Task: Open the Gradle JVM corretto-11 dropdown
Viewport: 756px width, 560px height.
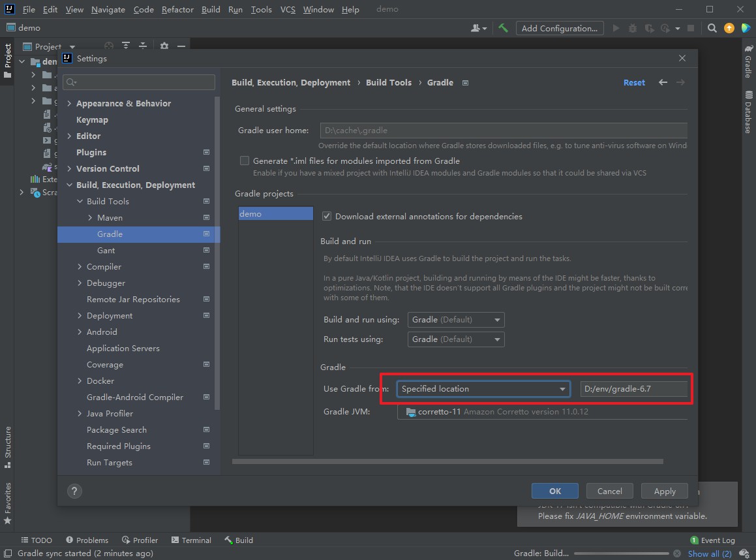Action: [542, 412]
